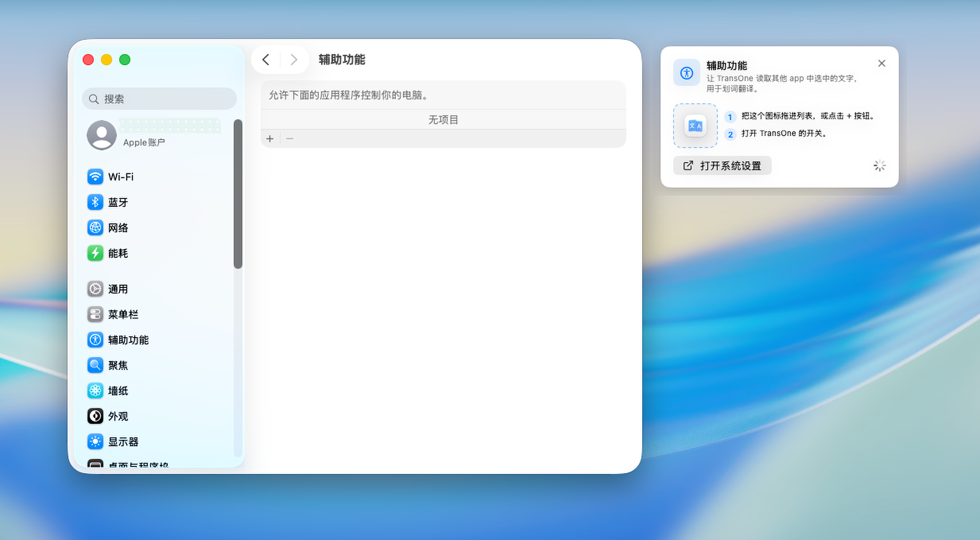Screen dimensions: 980x540
Task: Select the Bluetooth (蓝牙) icon
Action: pyautogui.click(x=95, y=202)
